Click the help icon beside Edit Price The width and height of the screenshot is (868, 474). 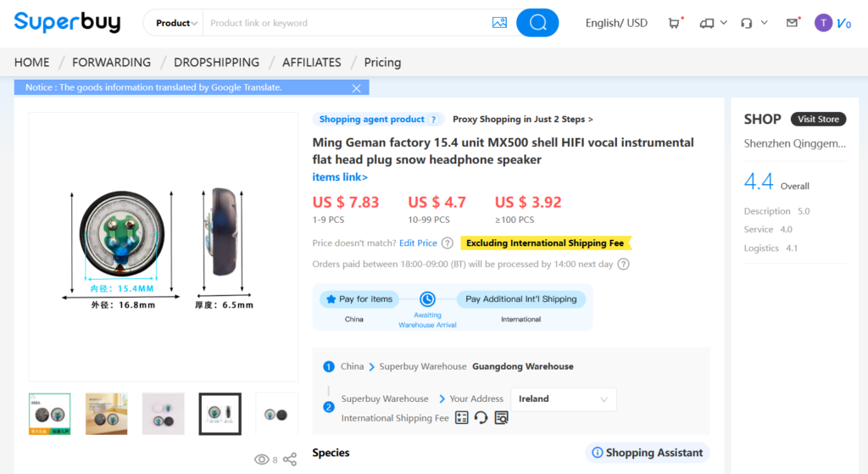point(448,243)
